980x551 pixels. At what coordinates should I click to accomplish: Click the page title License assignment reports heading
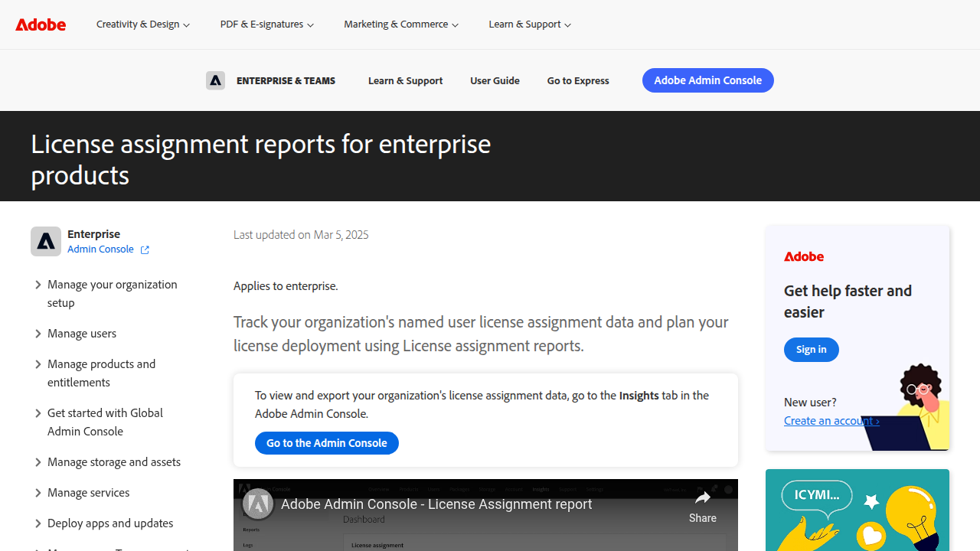pyautogui.click(x=261, y=159)
